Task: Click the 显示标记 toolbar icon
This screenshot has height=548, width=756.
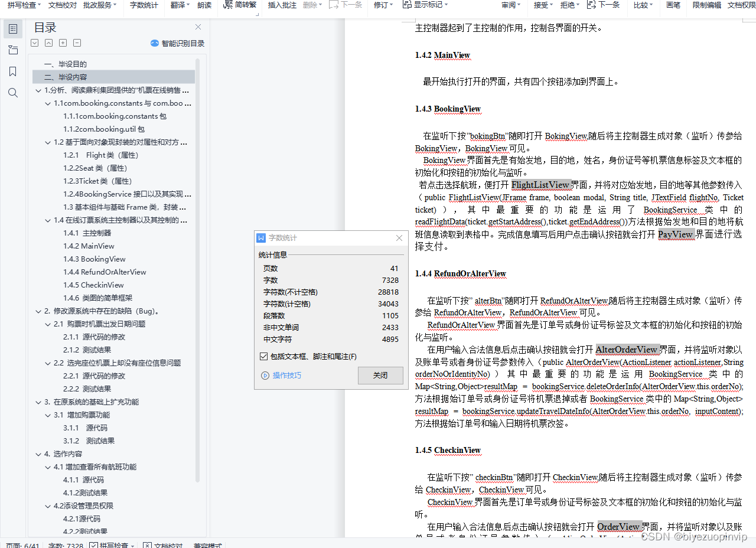Action: (407, 5)
